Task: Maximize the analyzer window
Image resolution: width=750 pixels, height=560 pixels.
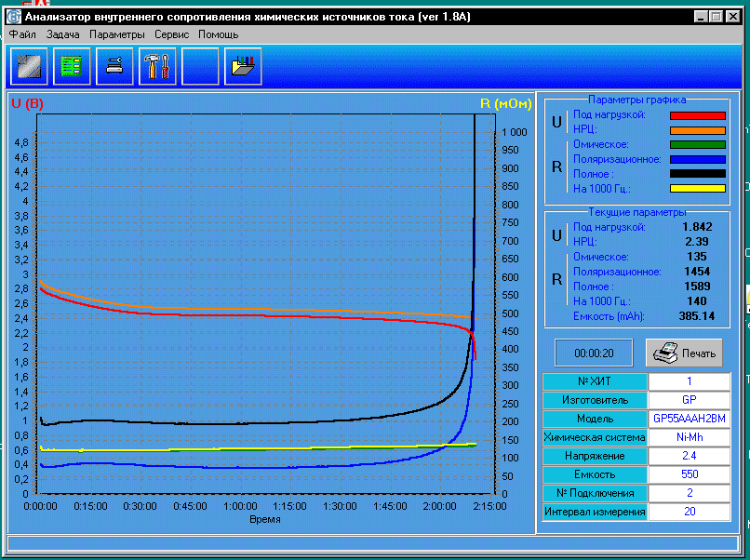Action: click(717, 17)
